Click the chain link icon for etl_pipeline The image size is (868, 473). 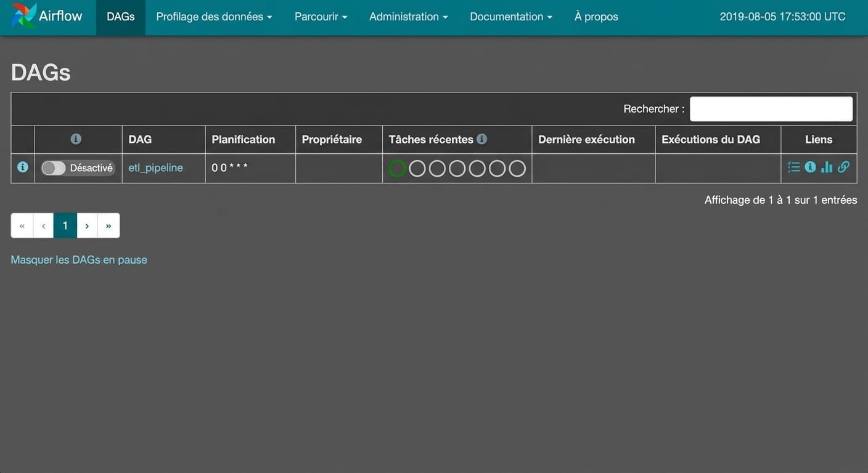[x=843, y=167]
